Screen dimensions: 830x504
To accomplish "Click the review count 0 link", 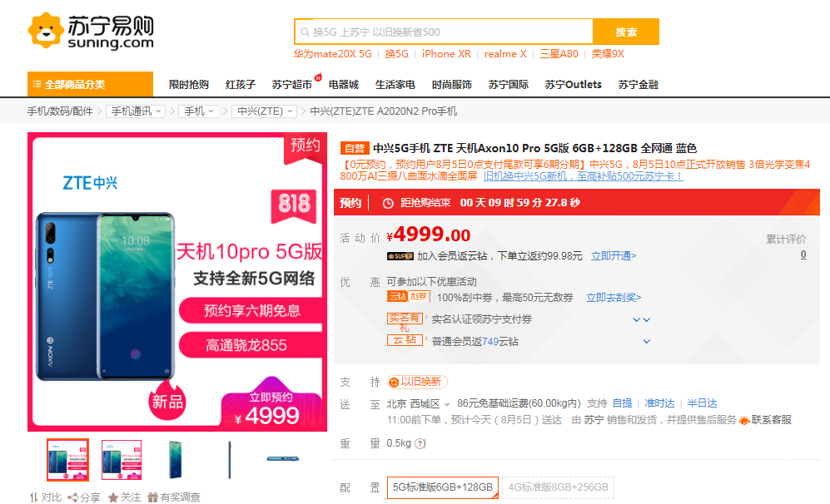I will (803, 254).
